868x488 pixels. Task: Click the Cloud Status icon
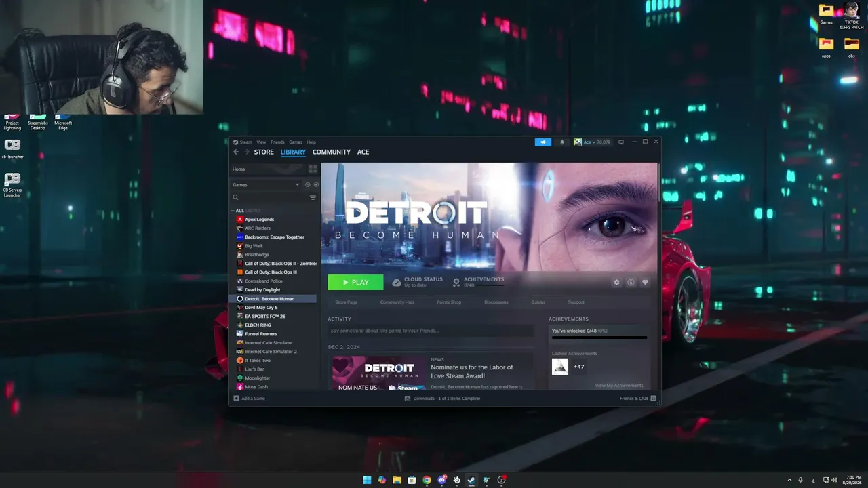(397, 282)
